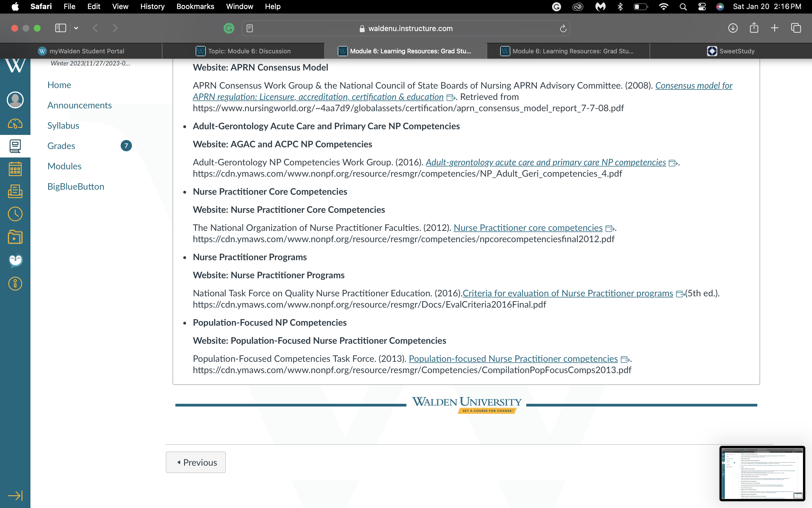This screenshot has width=812, height=508.
Task: Toggle Safari sidebar panel button
Action: [60, 28]
